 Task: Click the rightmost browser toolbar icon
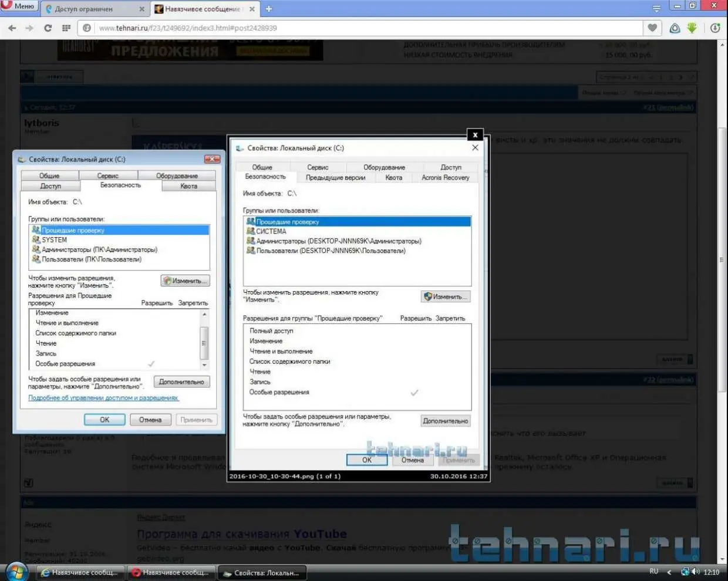coord(714,28)
